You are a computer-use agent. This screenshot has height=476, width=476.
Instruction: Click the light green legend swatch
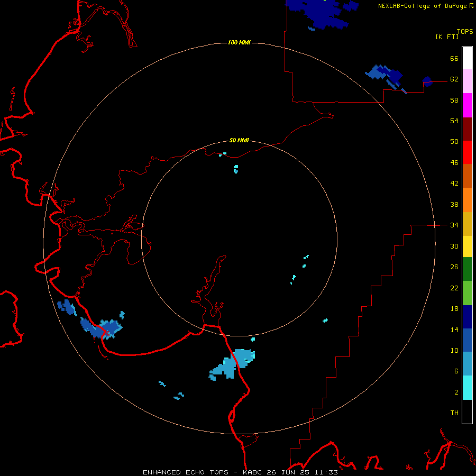click(x=467, y=293)
